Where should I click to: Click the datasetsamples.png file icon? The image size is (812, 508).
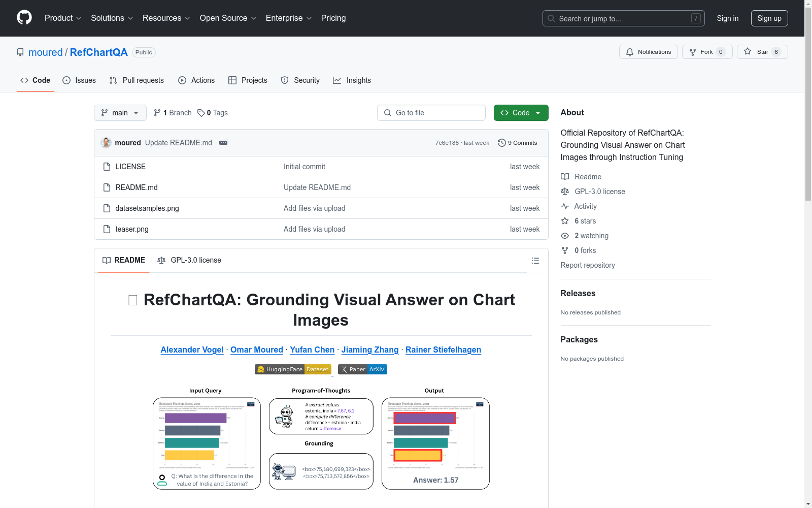point(107,208)
